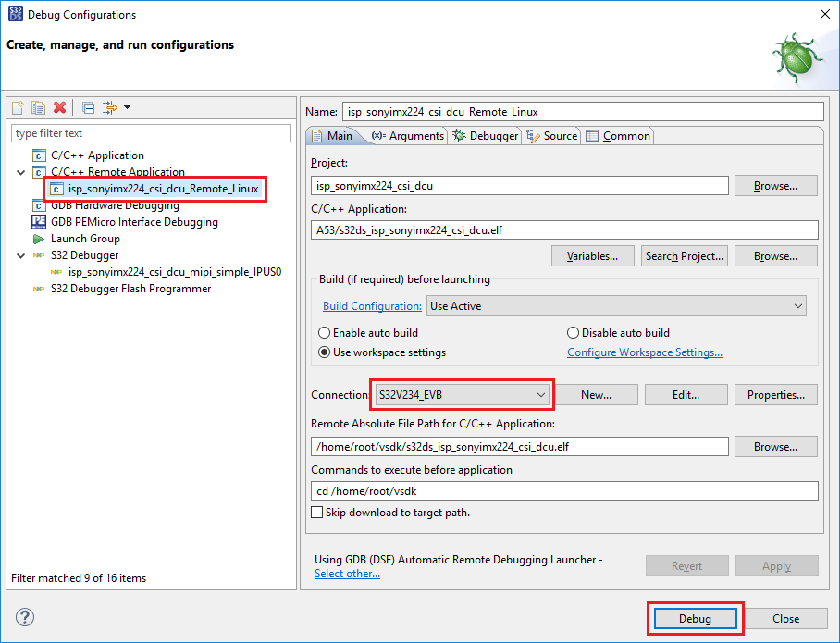
Task: Select the Disable auto build radio button
Action: [x=574, y=333]
